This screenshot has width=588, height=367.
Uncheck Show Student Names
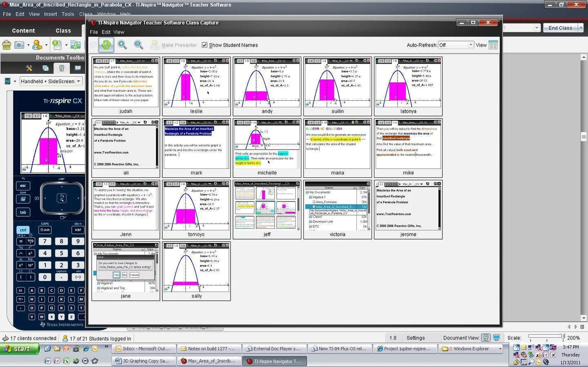[205, 45]
